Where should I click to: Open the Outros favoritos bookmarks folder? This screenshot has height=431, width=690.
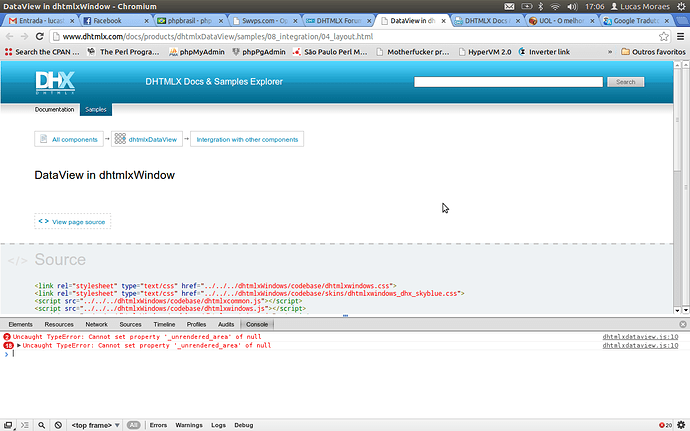(x=653, y=52)
